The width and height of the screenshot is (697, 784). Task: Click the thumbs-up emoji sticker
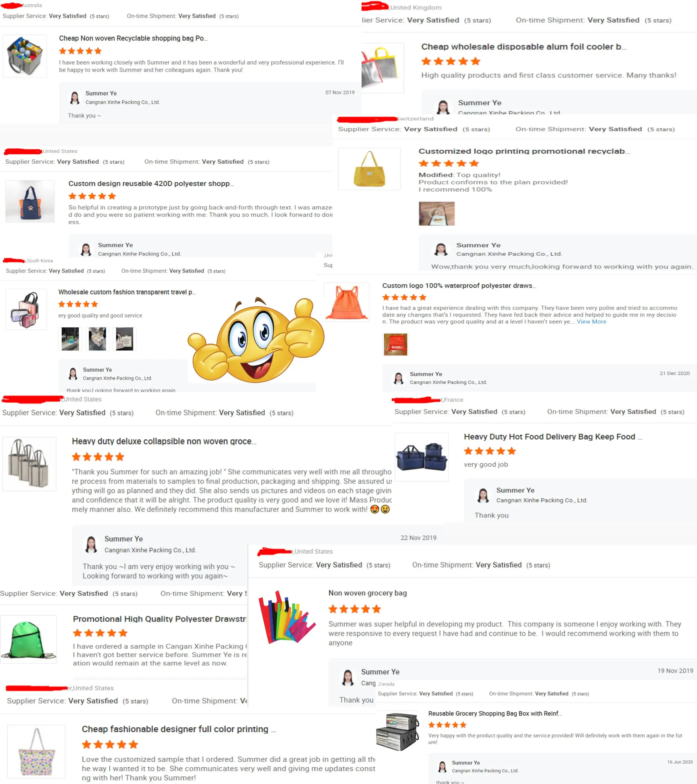point(256,340)
